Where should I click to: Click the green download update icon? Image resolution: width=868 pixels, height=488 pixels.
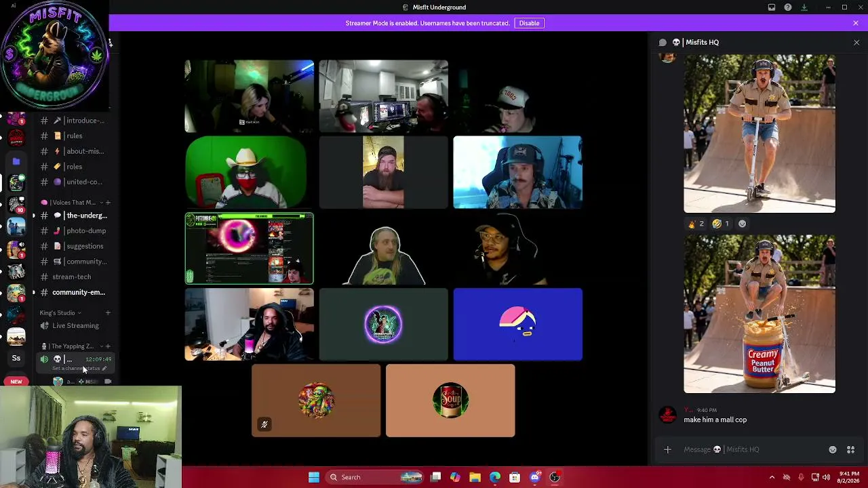pyautogui.click(x=804, y=7)
